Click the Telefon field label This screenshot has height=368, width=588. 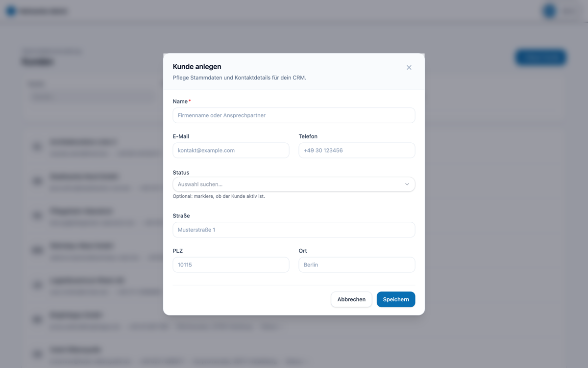pyautogui.click(x=308, y=136)
